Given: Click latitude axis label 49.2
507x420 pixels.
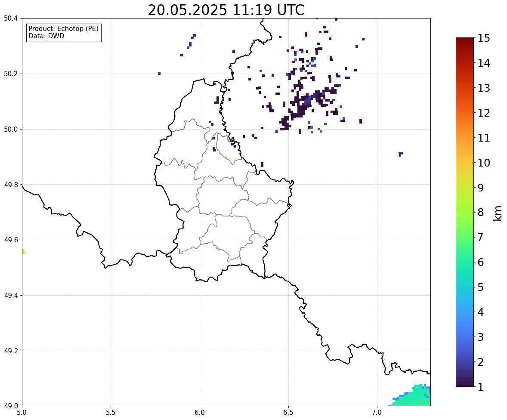Looking at the screenshot, I should point(11,351).
